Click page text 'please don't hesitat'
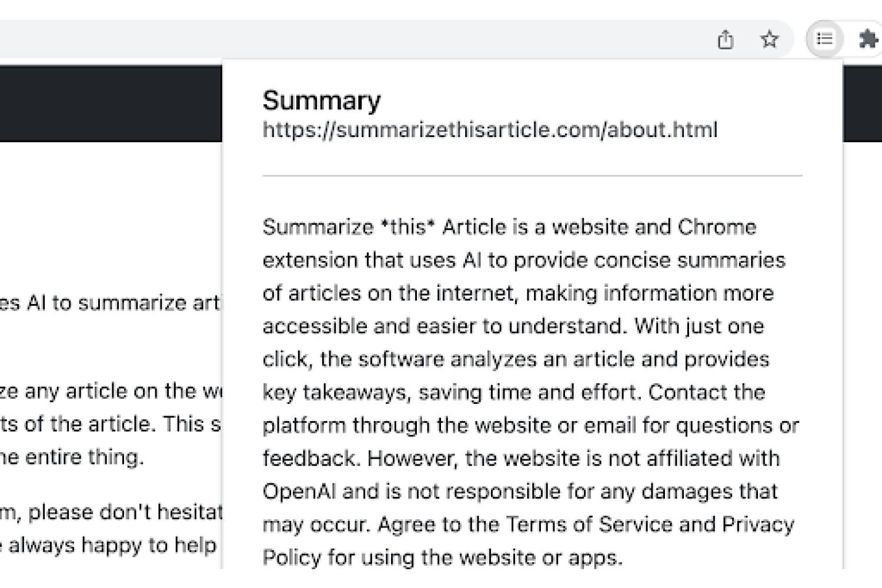Viewport: 882px width, 588px height. coord(125,512)
